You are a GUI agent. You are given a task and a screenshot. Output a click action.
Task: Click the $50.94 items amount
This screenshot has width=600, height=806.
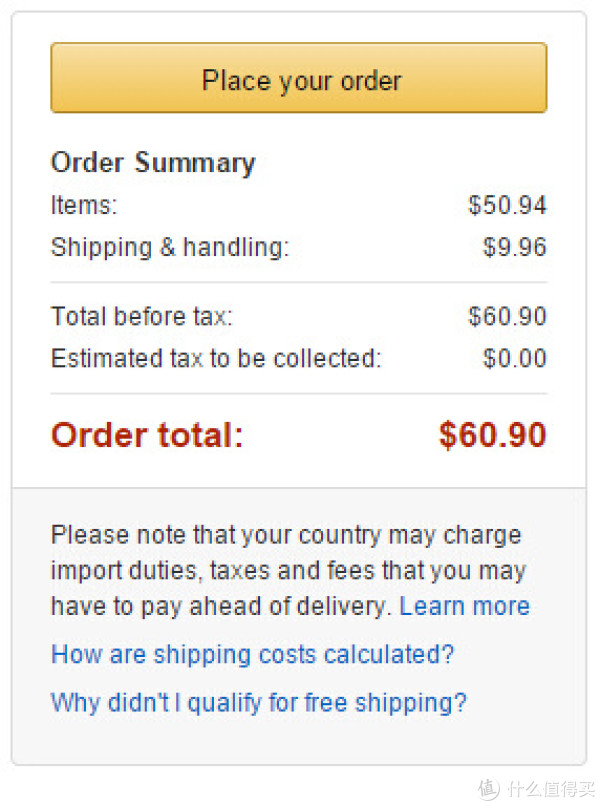(x=507, y=205)
